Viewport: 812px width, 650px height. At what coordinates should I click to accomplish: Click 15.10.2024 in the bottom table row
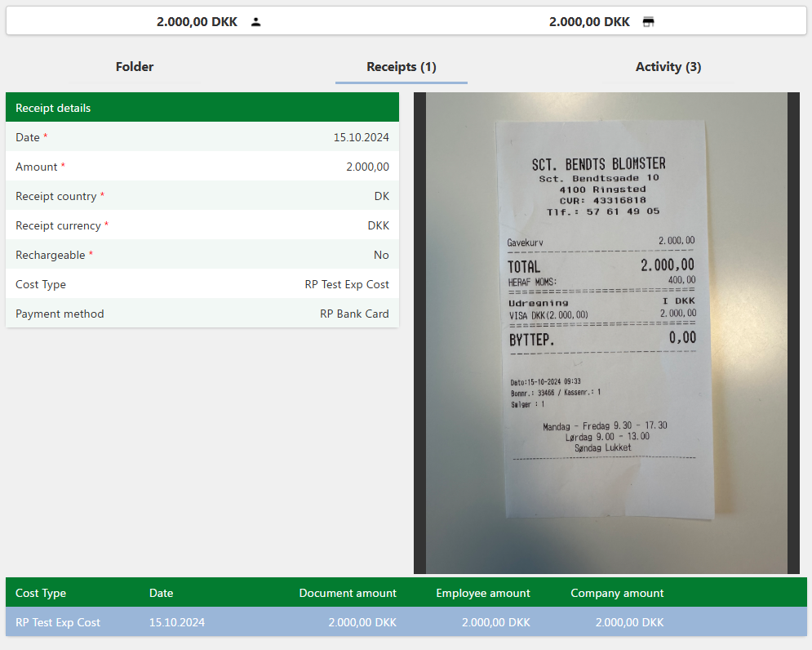[177, 622]
